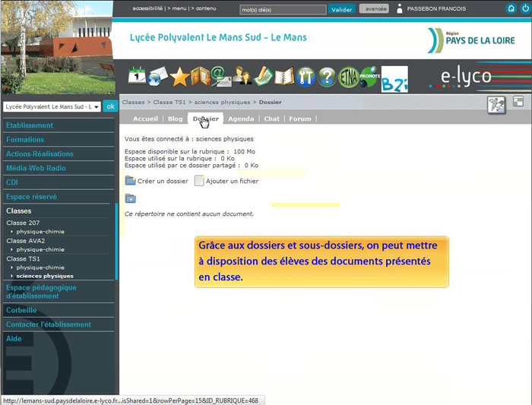
Task: Click the accessibilité link at top
Action: click(x=147, y=8)
